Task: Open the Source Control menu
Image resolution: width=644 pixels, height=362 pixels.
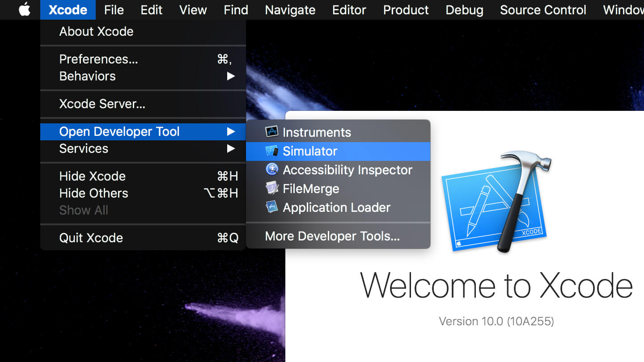Action: point(542,10)
